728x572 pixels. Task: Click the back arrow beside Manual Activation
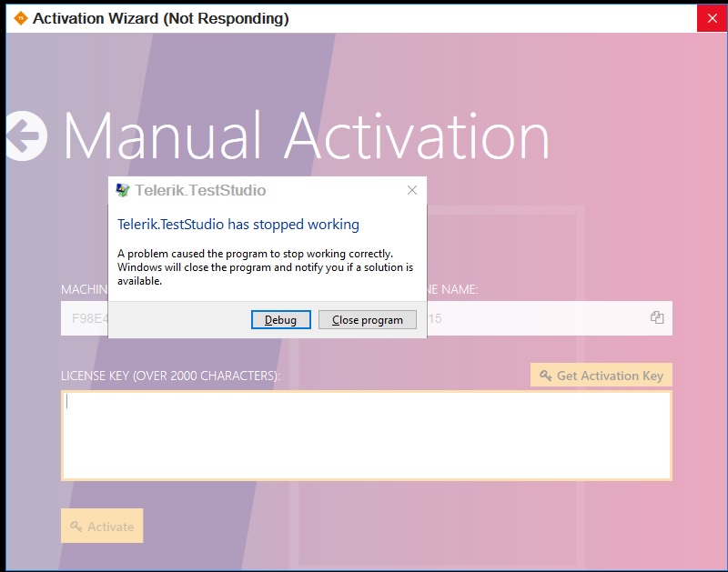click(26, 135)
